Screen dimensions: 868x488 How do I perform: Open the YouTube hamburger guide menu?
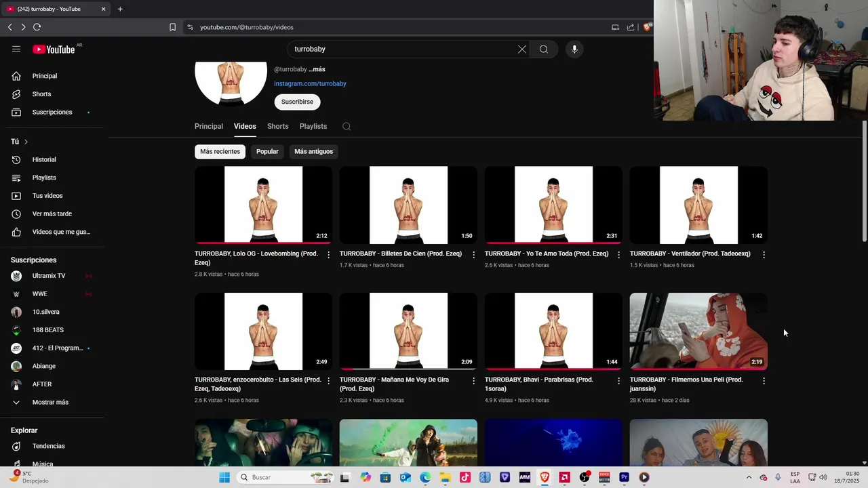[16, 49]
